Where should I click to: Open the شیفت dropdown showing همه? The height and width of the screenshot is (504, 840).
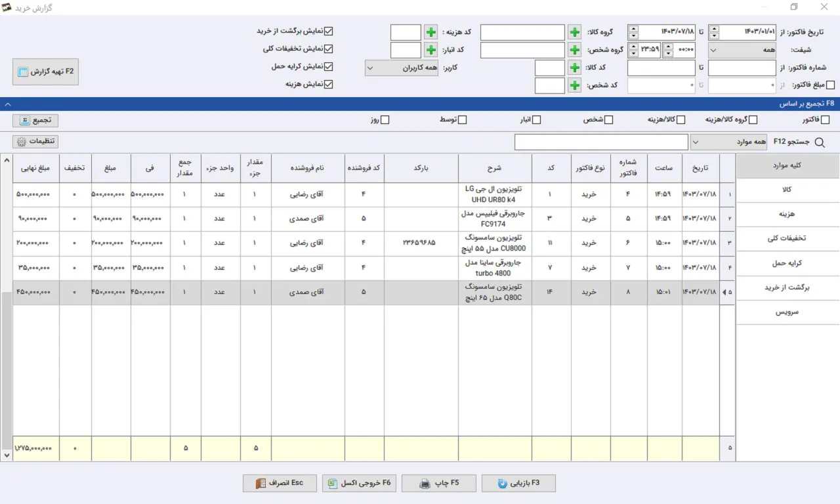coord(742,50)
